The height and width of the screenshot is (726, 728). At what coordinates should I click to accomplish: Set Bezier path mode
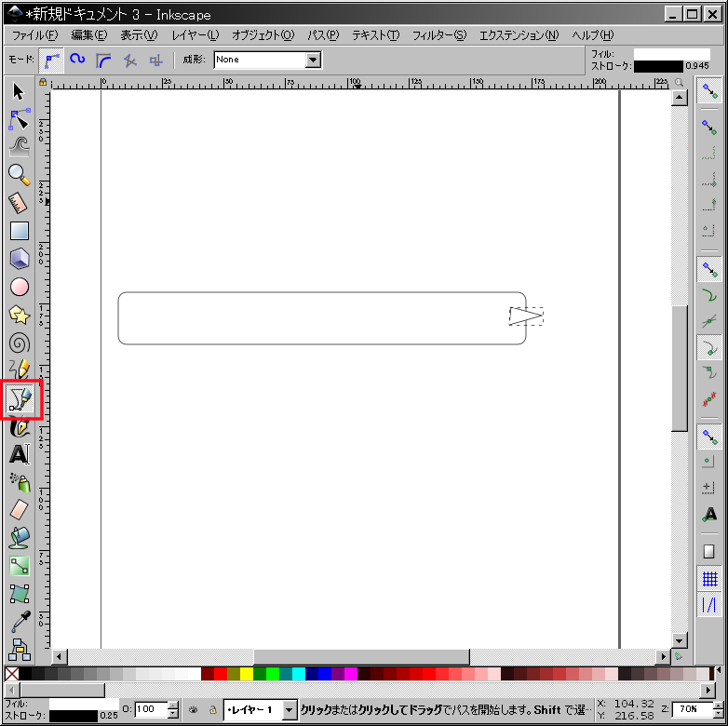[x=51, y=60]
